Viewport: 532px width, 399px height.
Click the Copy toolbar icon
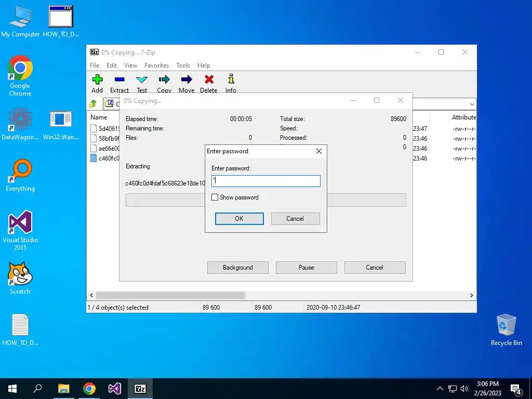164,83
